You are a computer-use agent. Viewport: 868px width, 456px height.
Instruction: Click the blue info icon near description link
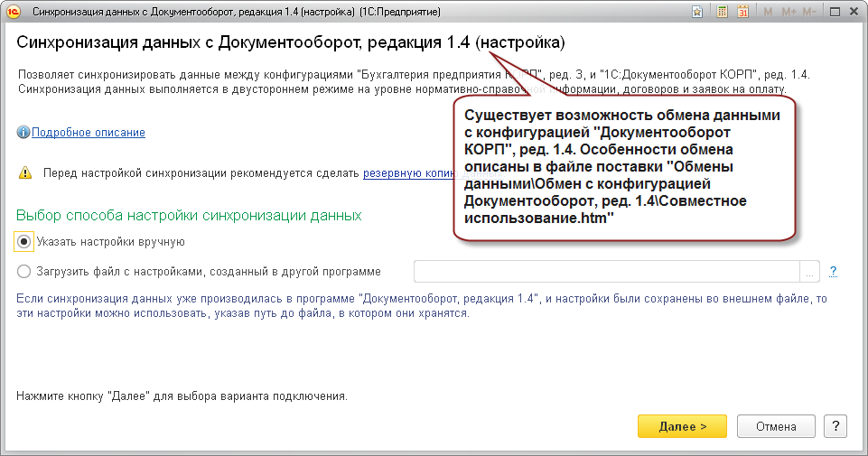(x=23, y=132)
